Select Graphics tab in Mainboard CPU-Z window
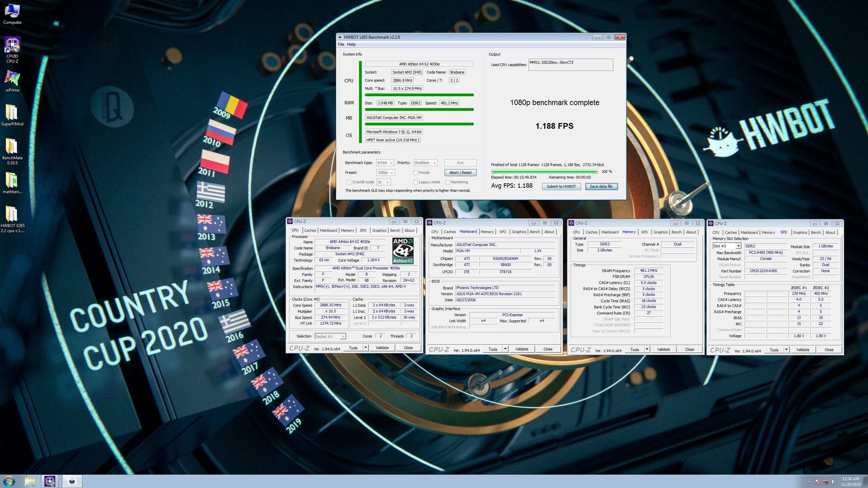Image resolution: width=868 pixels, height=488 pixels. [519, 232]
